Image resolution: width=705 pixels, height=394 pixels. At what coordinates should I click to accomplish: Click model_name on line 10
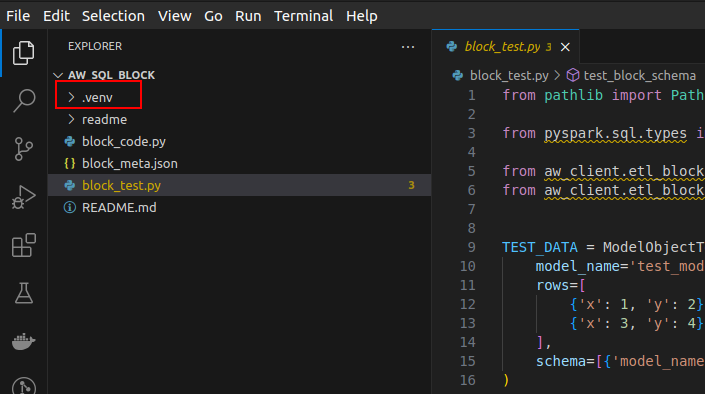coord(577,266)
